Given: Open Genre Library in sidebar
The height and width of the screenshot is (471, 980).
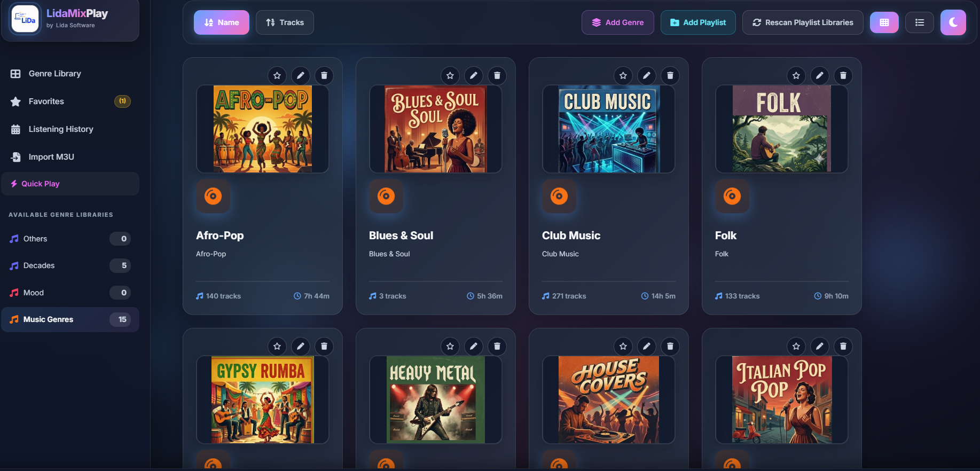Looking at the screenshot, I should [70, 74].
